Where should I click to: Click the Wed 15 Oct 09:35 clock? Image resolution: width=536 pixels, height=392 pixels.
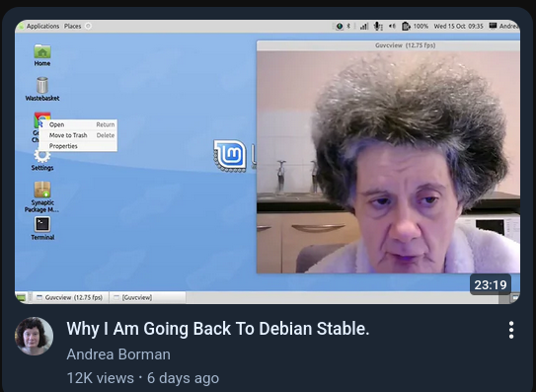click(x=458, y=26)
